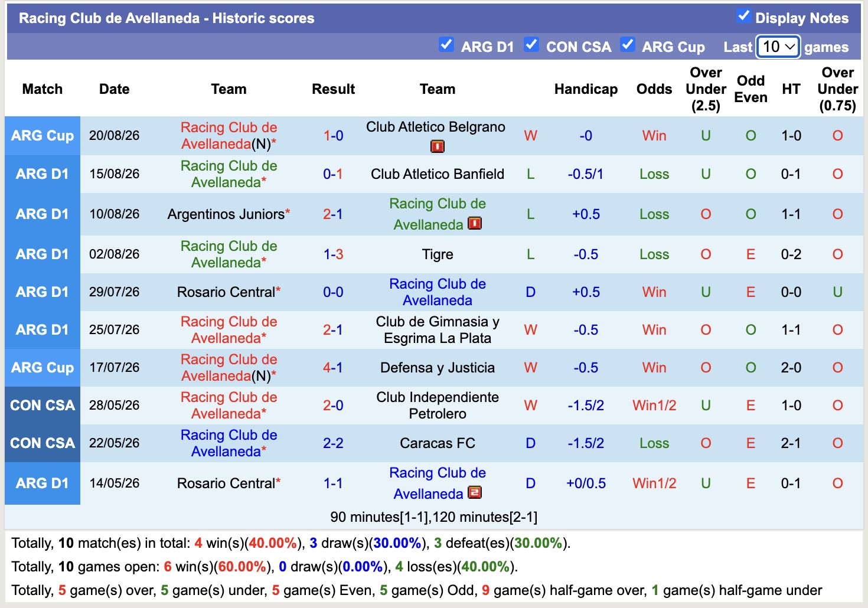Screen dimensions: 868x608
Task: Click the date 25/07/26
Action: pos(115,330)
